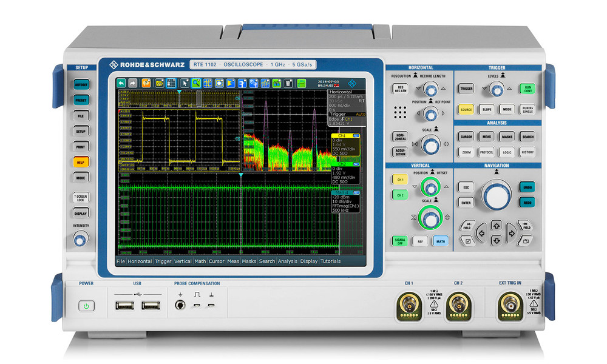Push the HISTORY analysis key

click(527, 152)
